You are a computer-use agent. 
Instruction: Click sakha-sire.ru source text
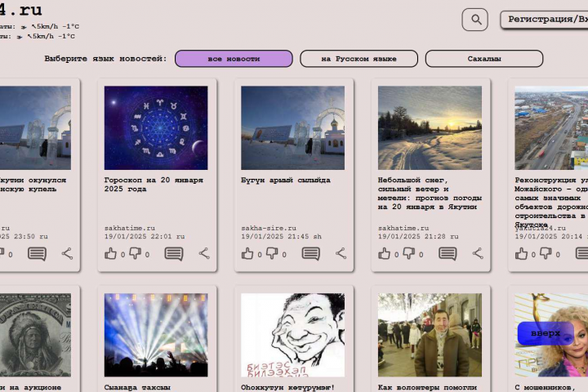[x=269, y=228]
